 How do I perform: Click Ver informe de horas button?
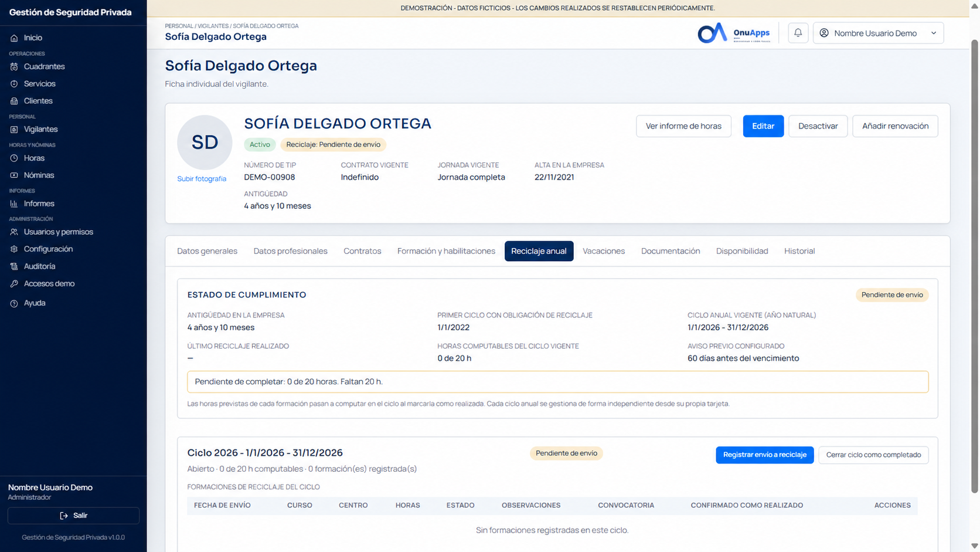point(683,126)
